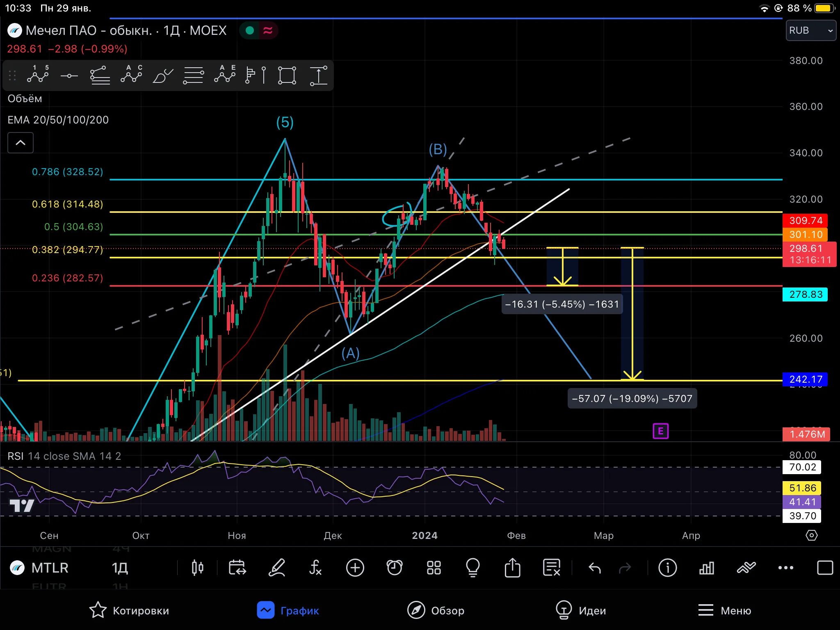This screenshot has width=840, height=630.
Task: Open the financials bar chart icon
Action: (x=707, y=568)
